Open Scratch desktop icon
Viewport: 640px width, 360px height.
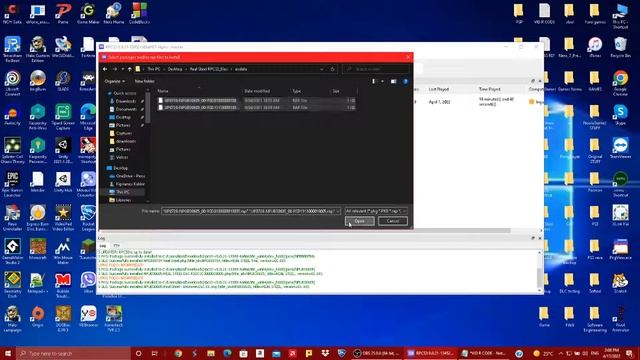(x=620, y=283)
